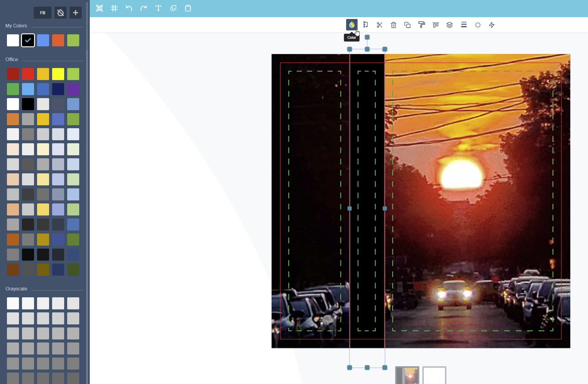Viewport: 588px width, 384px height.
Task: Delete the selected element with trash icon
Action: pos(393,25)
